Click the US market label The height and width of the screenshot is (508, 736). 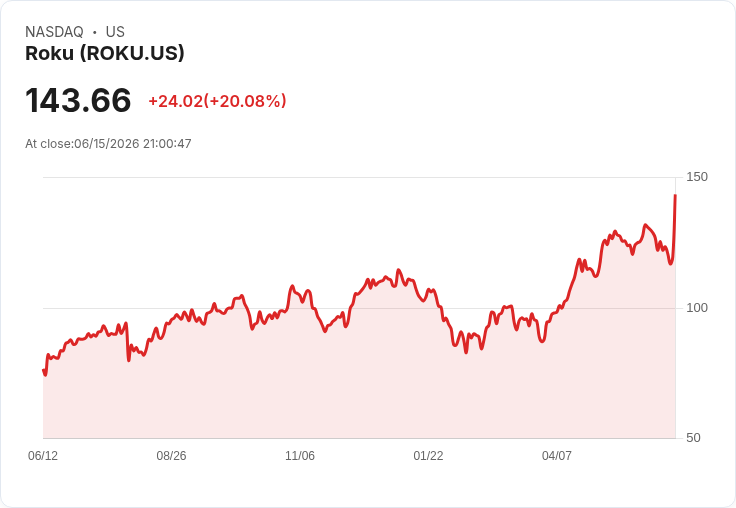coord(115,31)
